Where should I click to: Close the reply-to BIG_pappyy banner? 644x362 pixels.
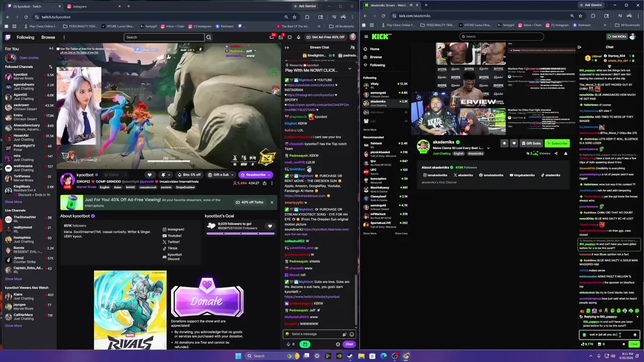tap(637, 317)
